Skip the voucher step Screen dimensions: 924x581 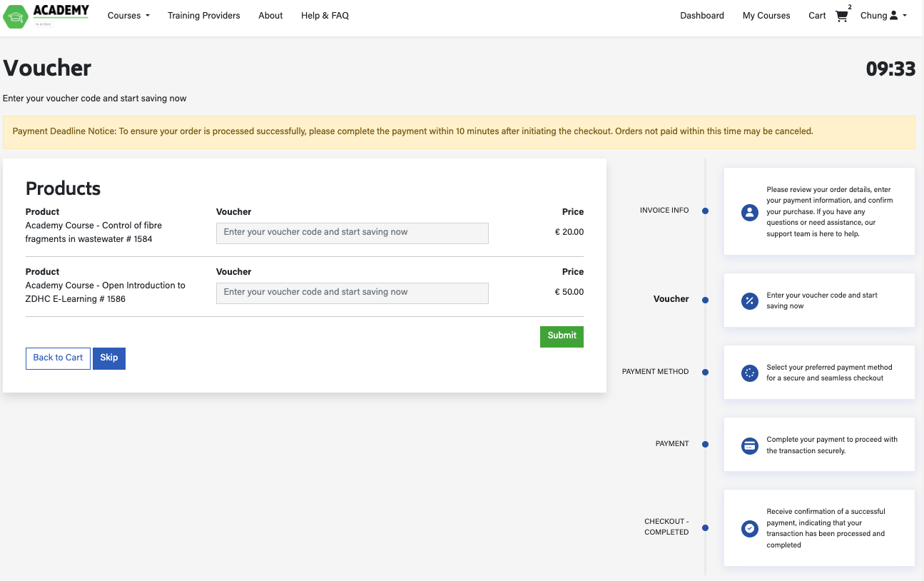coord(108,358)
